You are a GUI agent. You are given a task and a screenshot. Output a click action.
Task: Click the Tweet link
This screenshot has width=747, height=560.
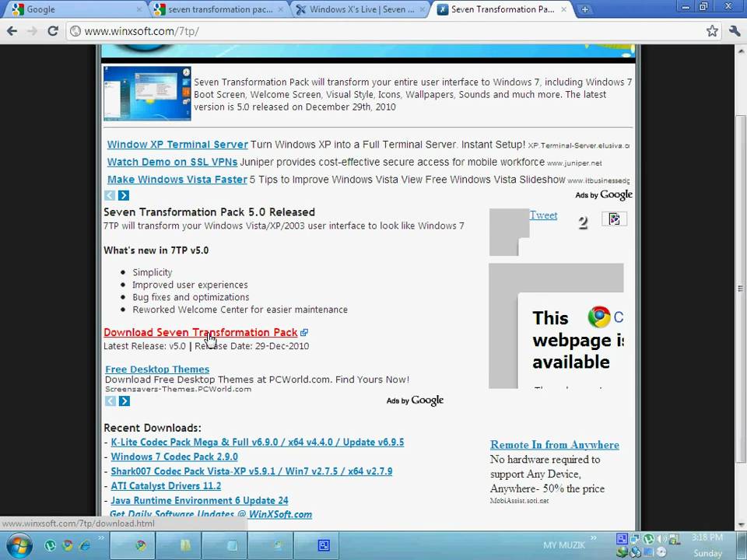544,215
